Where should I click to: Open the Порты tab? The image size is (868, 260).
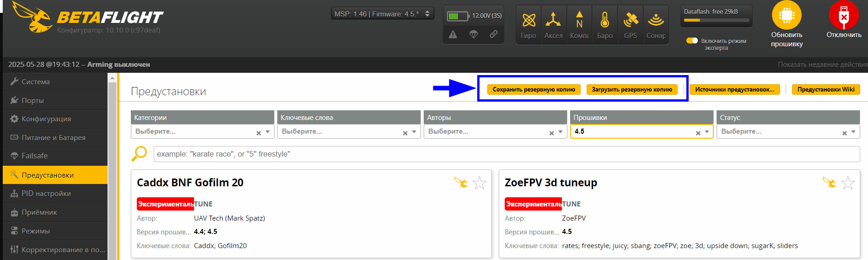(55, 100)
